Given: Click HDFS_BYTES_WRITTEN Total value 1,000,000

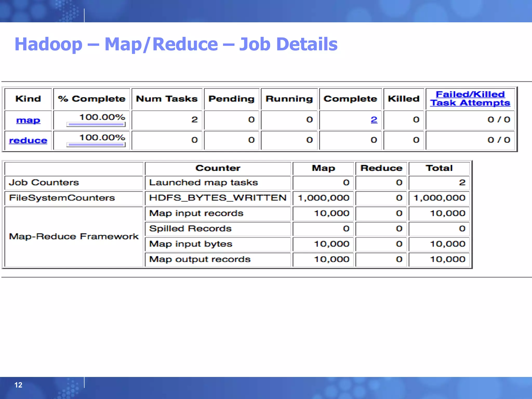Looking at the screenshot, I should point(439,198).
